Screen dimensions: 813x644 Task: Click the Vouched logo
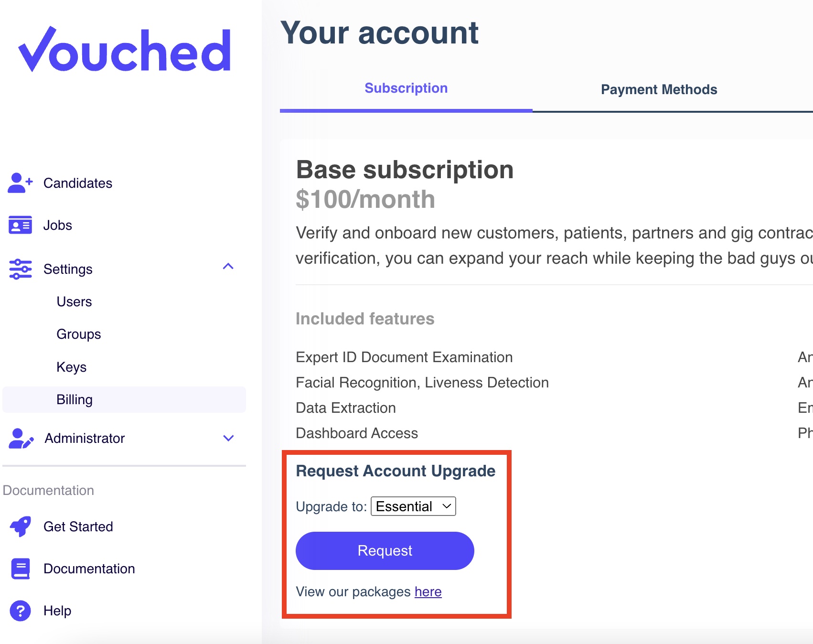pos(125,49)
